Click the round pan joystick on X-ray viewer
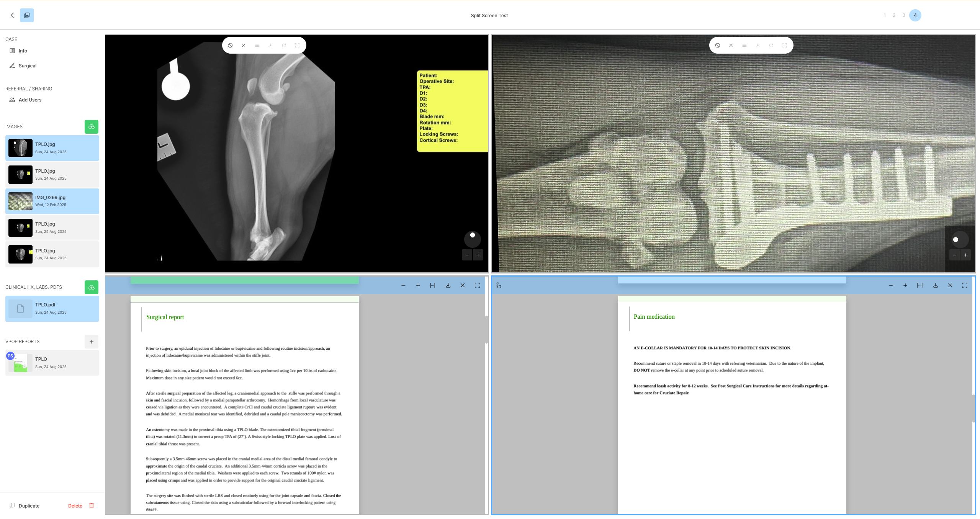This screenshot has height=519, width=980. point(472,239)
